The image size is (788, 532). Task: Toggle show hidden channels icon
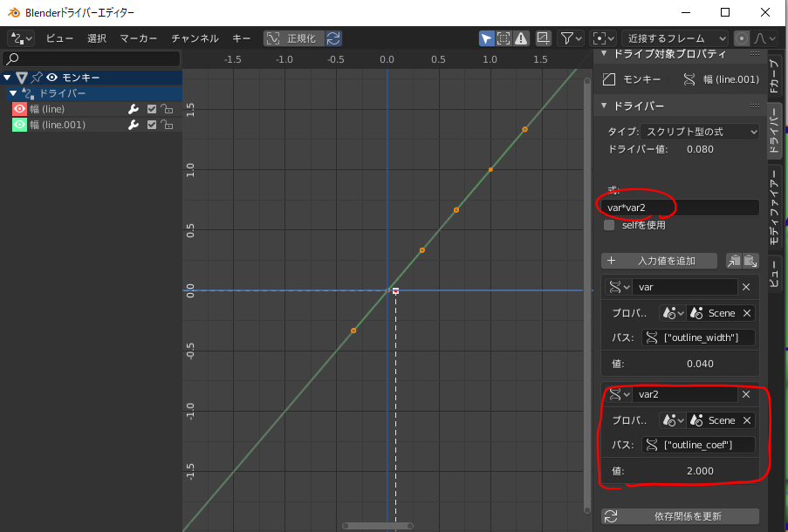coord(504,38)
